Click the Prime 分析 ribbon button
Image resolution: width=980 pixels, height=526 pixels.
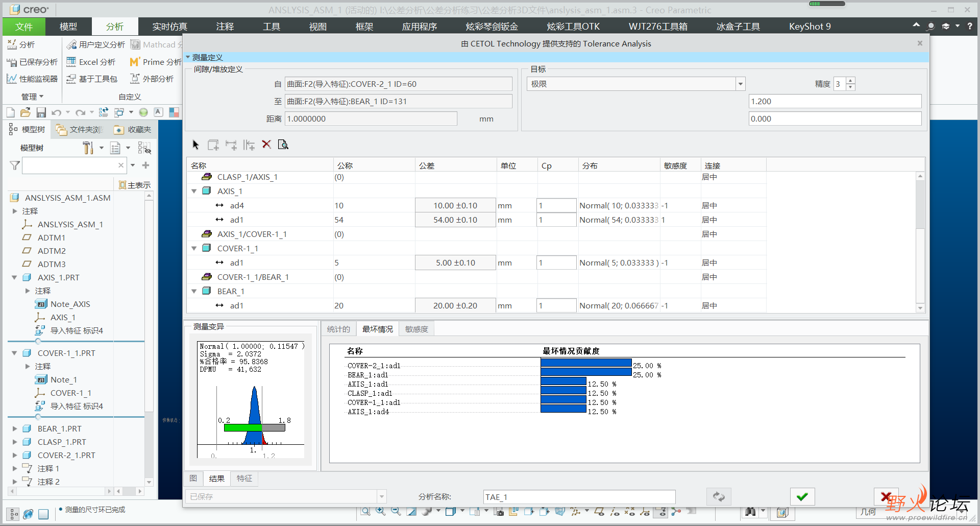point(156,62)
